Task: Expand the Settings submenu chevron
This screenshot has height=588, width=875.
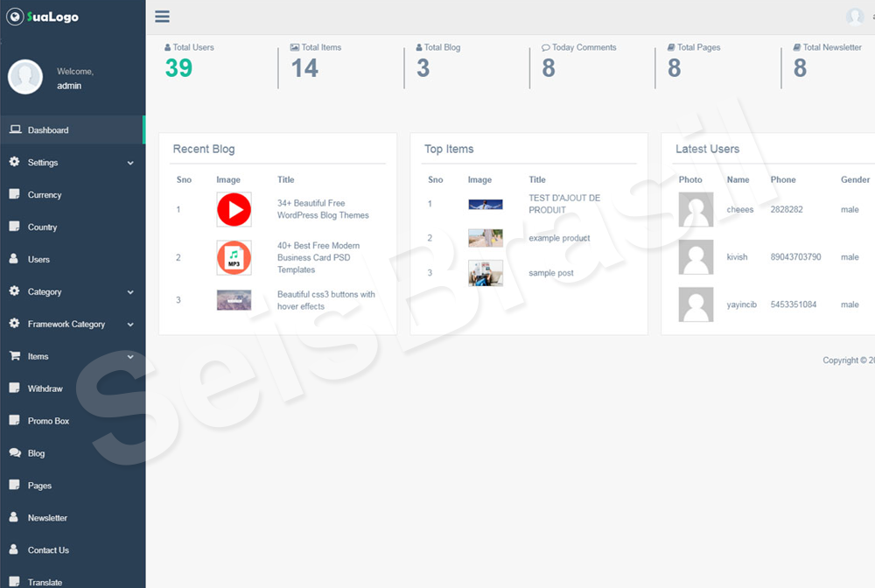Action: (130, 163)
